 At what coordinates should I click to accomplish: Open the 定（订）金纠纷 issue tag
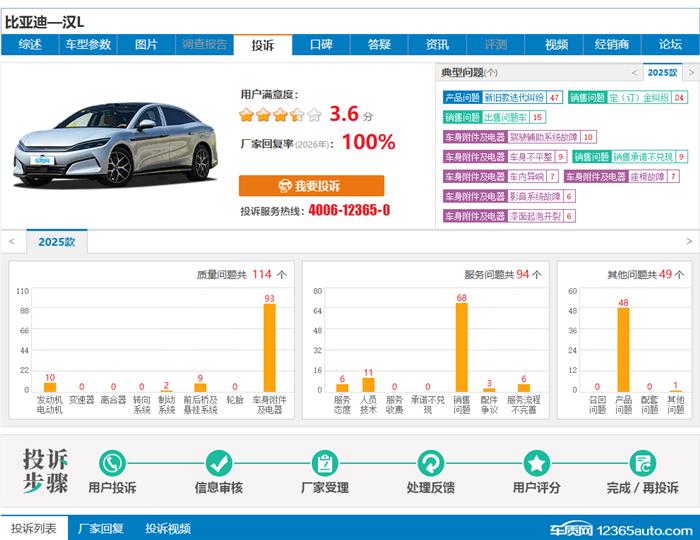coord(638,98)
